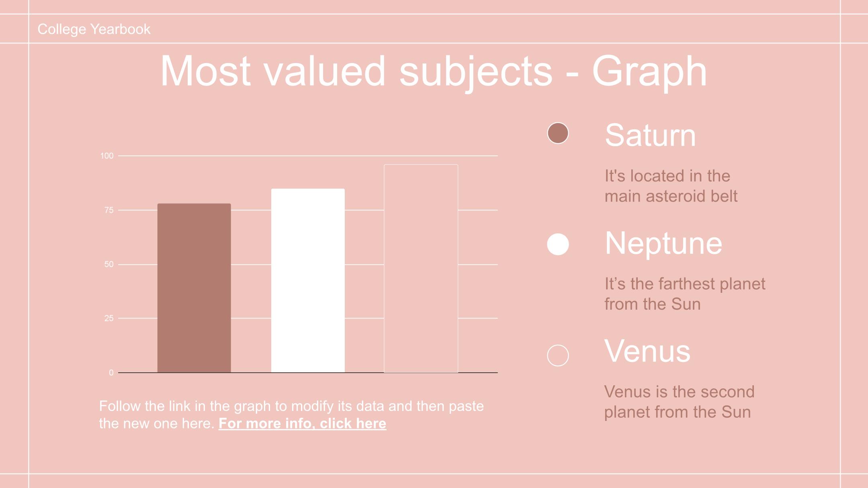Click 'Follow the link in the graph' caption
The width and height of the screenshot is (868, 488).
tap(291, 414)
